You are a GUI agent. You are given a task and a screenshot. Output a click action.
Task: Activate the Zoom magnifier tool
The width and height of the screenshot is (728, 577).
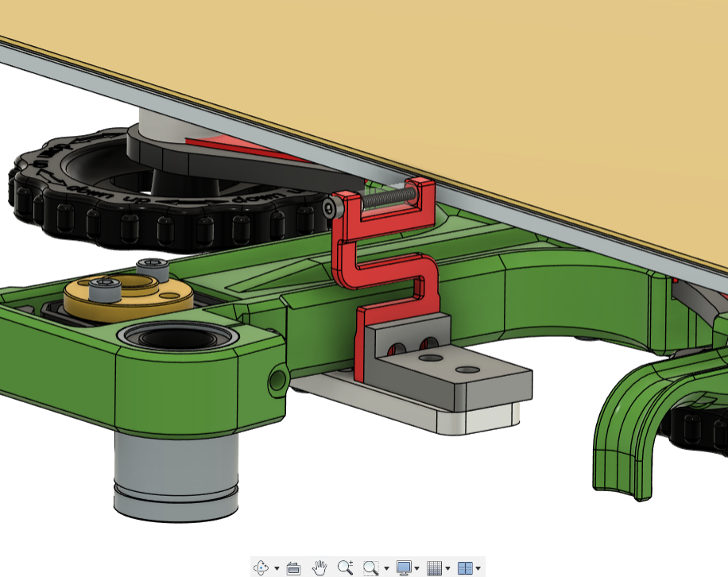(x=345, y=567)
